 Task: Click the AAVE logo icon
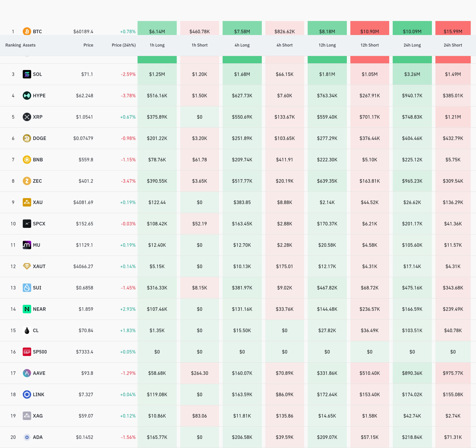pos(27,373)
